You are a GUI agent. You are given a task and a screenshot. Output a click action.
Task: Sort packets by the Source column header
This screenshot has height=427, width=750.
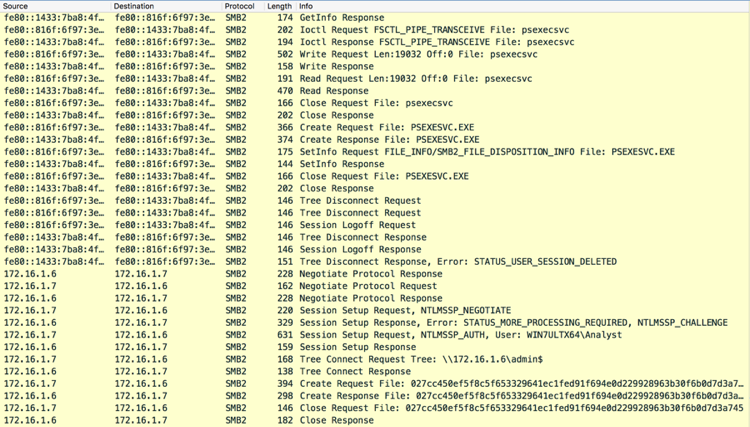(55, 6)
